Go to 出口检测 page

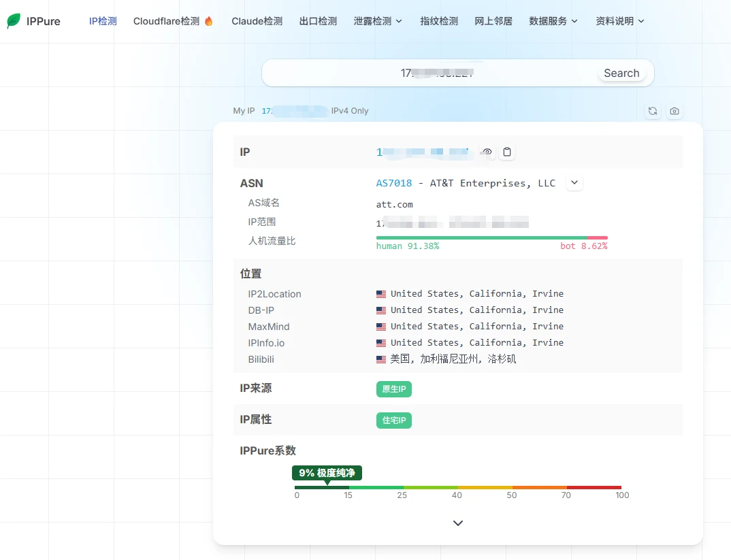pyautogui.click(x=318, y=21)
